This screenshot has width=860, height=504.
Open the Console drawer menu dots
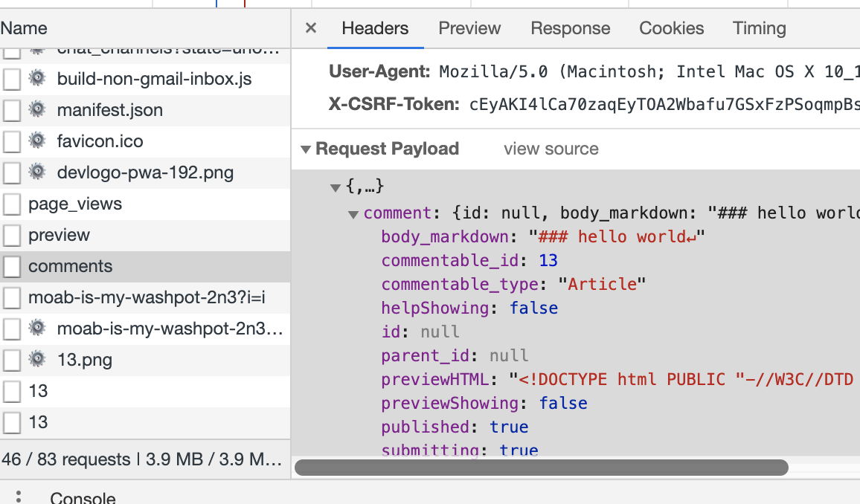tap(19, 497)
